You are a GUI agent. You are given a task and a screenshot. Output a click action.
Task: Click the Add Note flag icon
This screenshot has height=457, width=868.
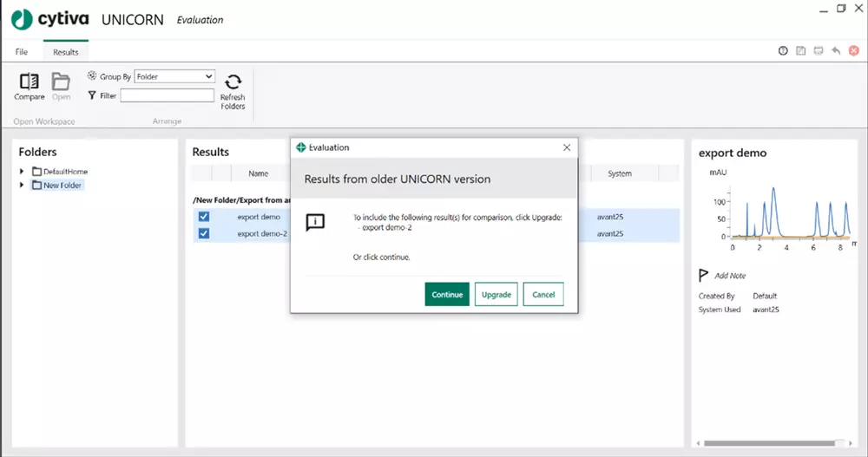point(704,276)
